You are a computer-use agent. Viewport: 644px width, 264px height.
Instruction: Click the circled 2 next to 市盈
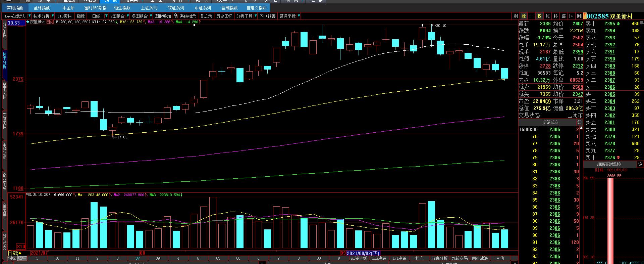(x=548, y=101)
